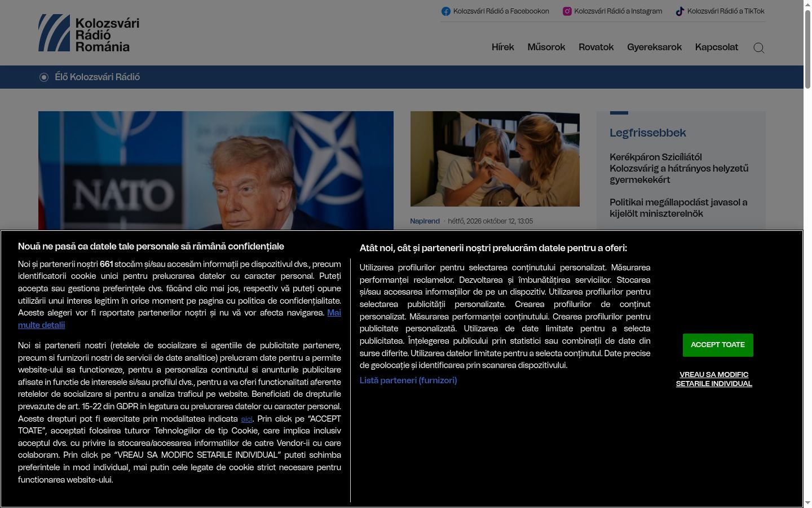The image size is (812, 508).
Task: Click the live radio circle icon
Action: (44, 77)
